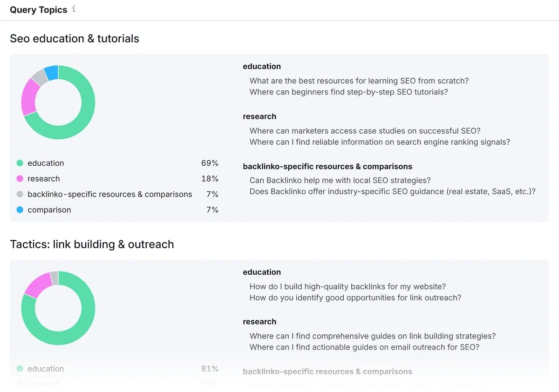Collapse the Seo education & tutorials section

75,39
